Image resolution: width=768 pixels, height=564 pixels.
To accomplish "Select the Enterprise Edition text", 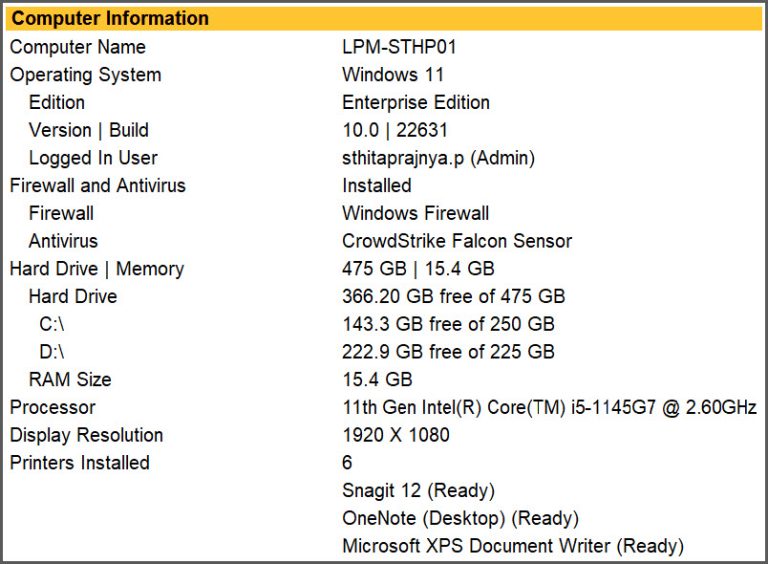I will [416, 102].
